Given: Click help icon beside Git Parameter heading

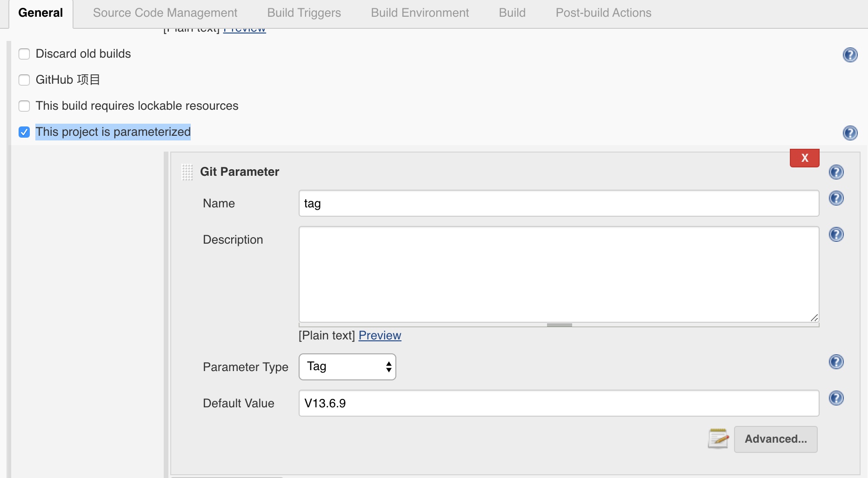Looking at the screenshot, I should (836, 172).
